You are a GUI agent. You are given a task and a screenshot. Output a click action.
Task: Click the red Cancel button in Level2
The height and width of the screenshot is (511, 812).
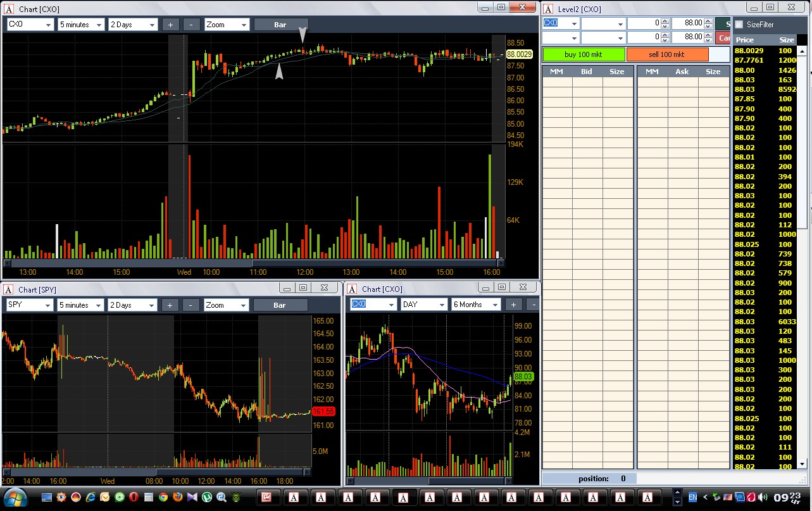[x=723, y=37]
